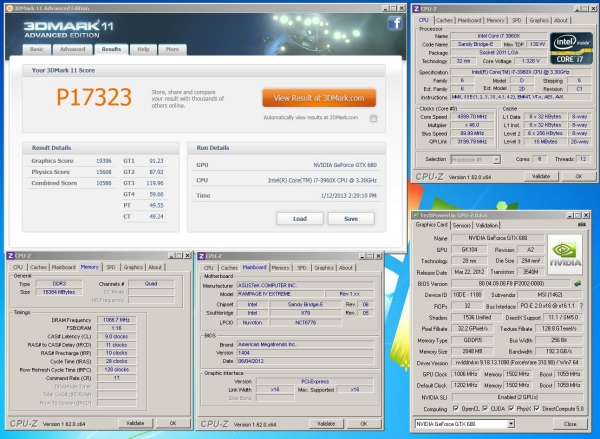Click the camera screenshot icon in GPU-Z
Screen dimensions: 600x439
click(x=581, y=225)
